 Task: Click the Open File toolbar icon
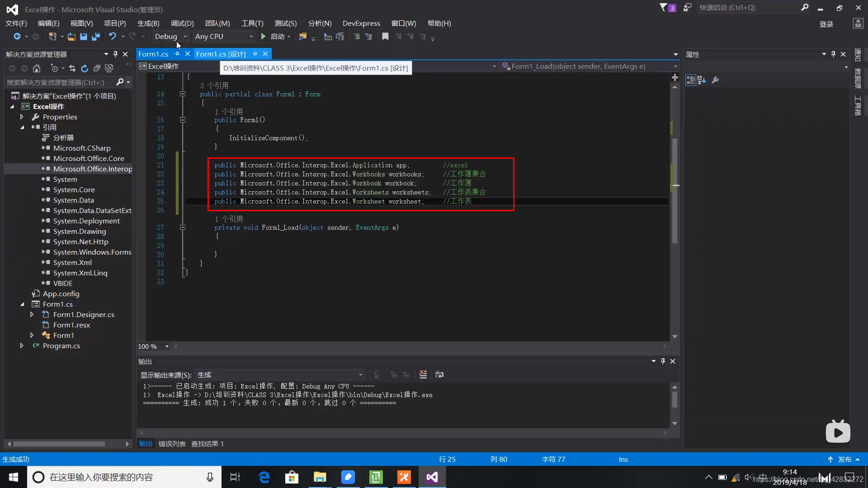(71, 37)
